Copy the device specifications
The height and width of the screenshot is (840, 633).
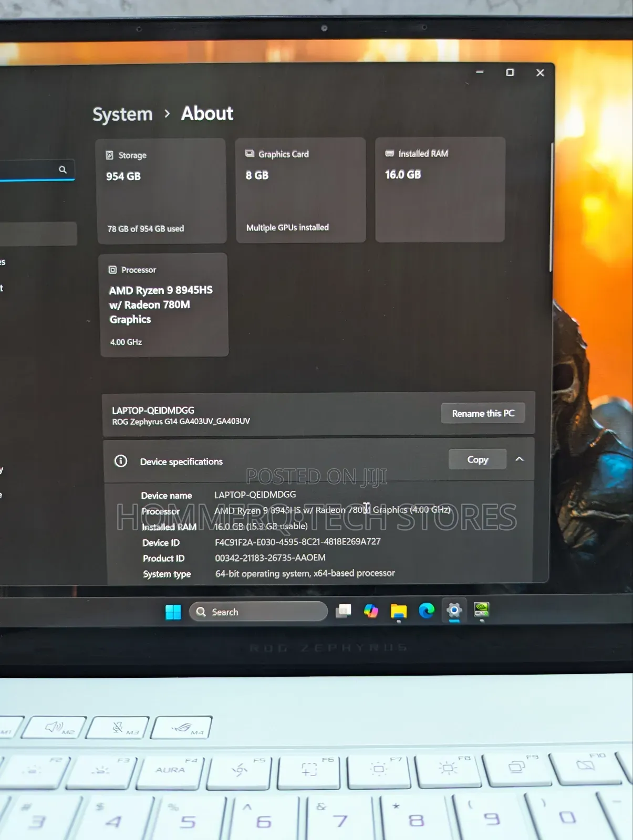coord(478,459)
